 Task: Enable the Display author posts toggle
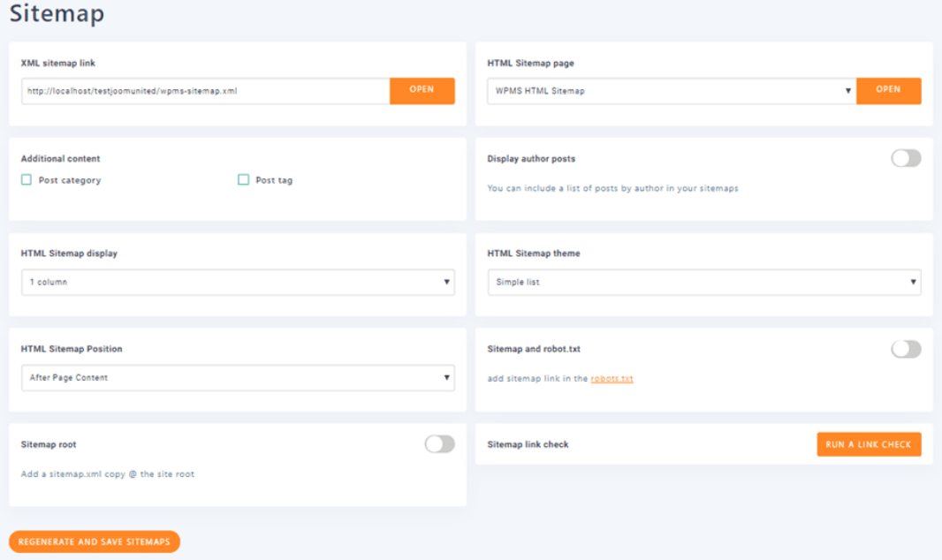coord(906,158)
